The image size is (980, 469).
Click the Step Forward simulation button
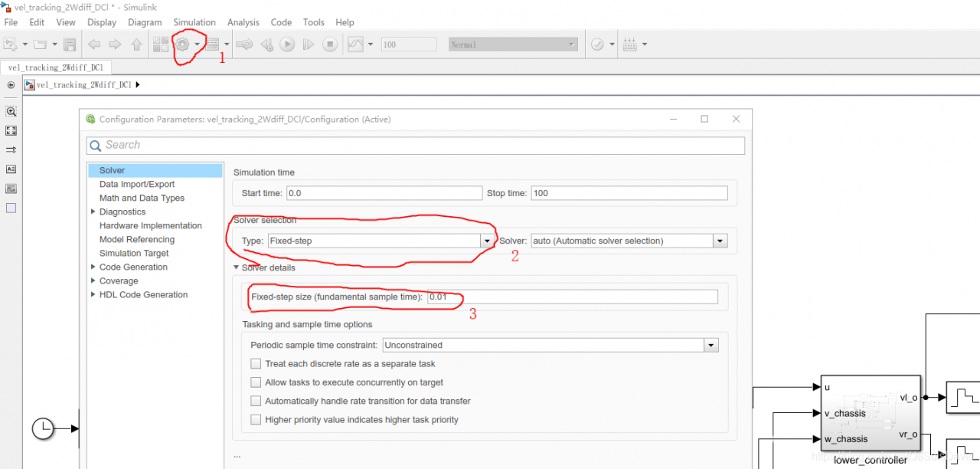click(x=309, y=44)
